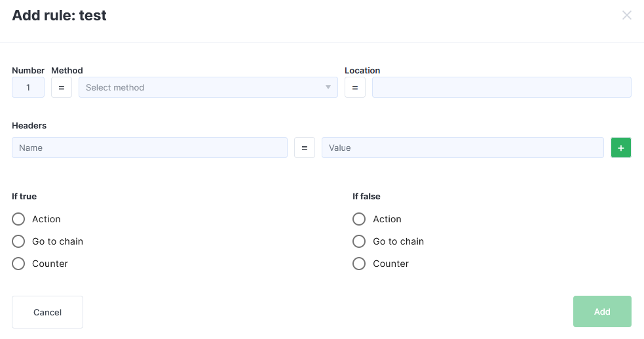The height and width of the screenshot is (339, 644).
Task: Click the Go to chain label under If false
Action: [398, 241]
